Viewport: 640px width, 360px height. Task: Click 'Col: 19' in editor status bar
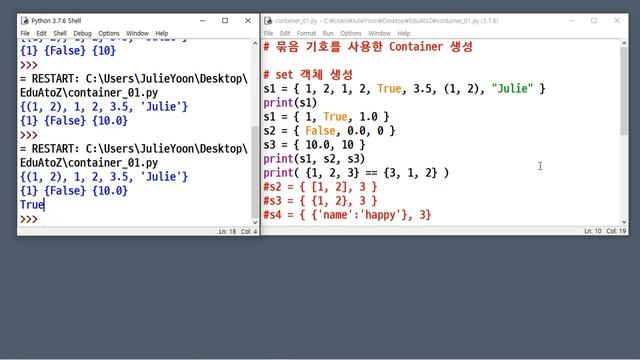616,231
